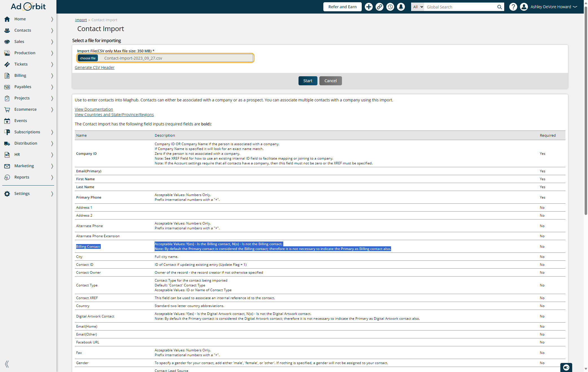Click the HR document icon
The height and width of the screenshot is (372, 588).
pos(7,155)
